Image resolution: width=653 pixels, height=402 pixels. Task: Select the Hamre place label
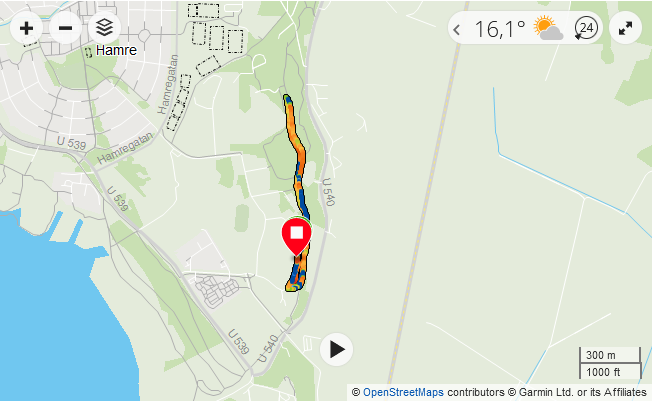[x=116, y=50]
